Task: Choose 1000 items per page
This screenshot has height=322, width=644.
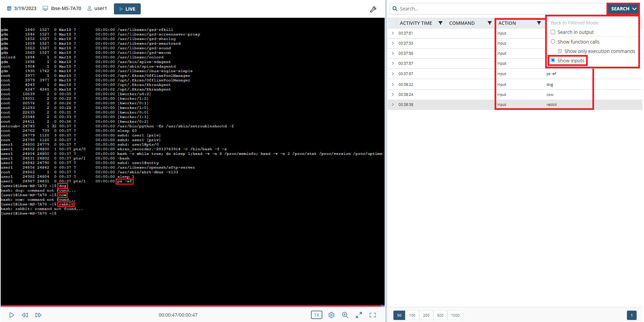Action: (x=455, y=315)
